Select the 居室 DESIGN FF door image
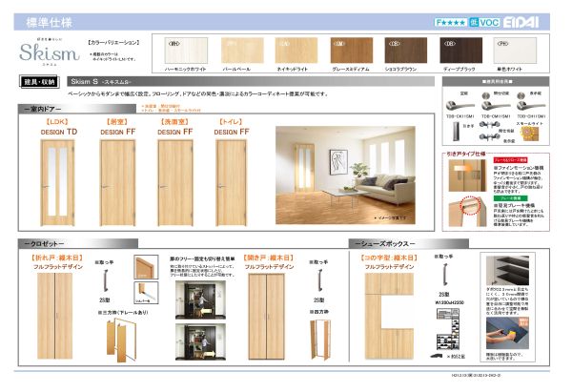The image size is (572, 392). point(117,183)
